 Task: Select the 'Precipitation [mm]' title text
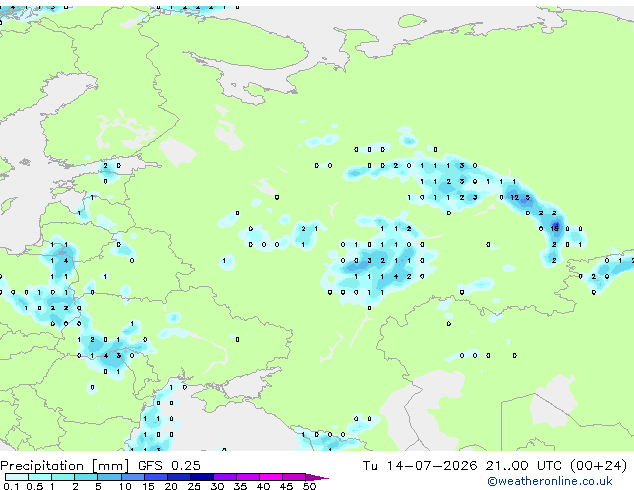(x=65, y=466)
